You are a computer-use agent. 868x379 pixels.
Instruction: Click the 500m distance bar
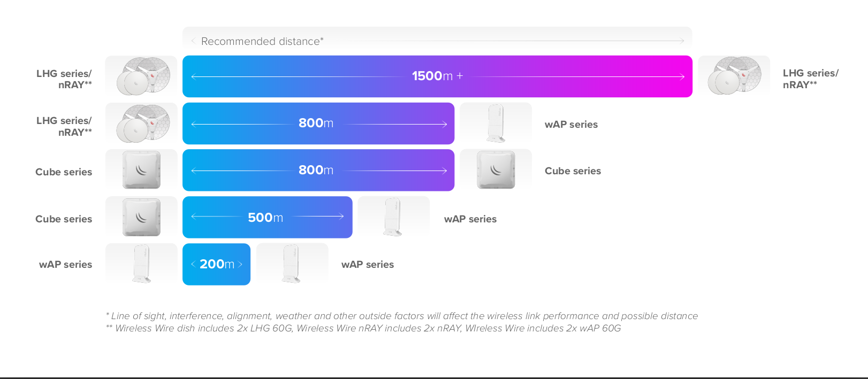point(267,217)
